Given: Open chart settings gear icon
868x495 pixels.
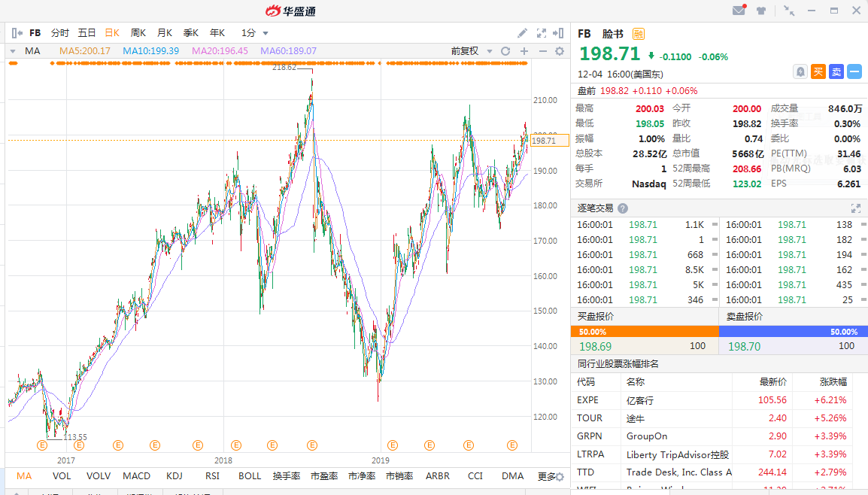Looking at the screenshot, I should 560,51.
